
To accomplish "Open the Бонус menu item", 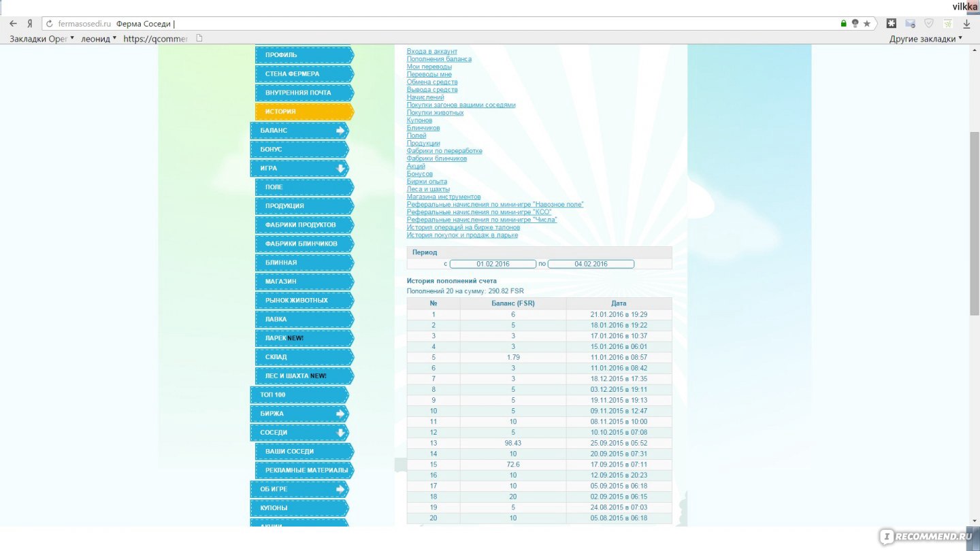I will (299, 149).
